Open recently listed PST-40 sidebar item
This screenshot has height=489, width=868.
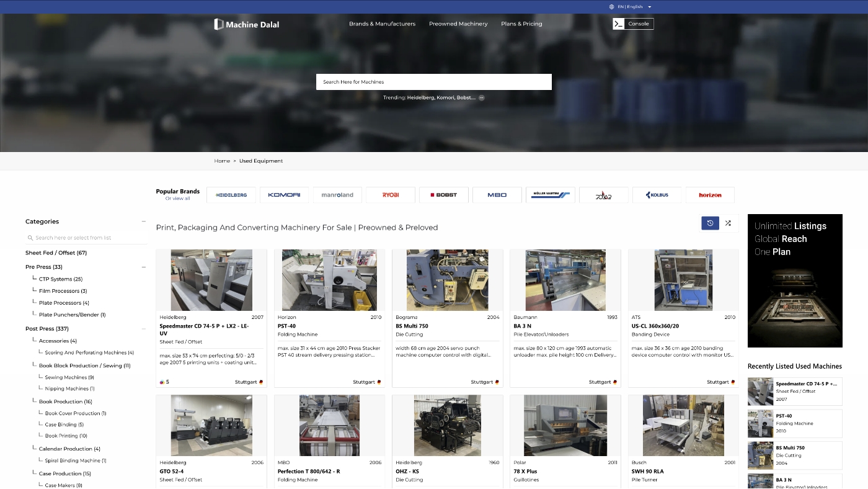795,423
